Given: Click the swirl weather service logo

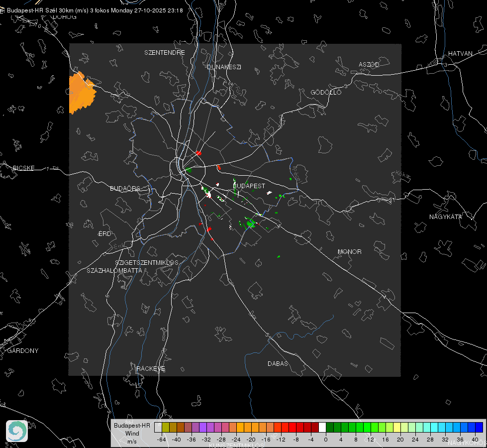Looking at the screenshot, I should coord(17,431).
